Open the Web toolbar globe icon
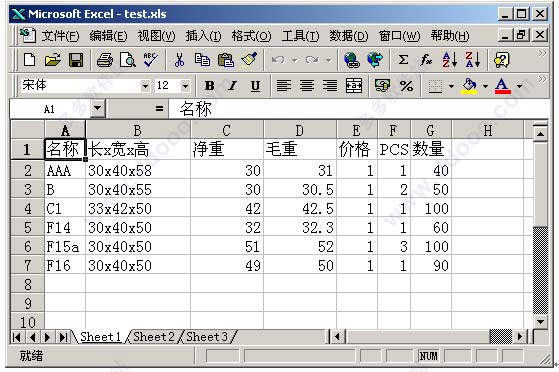 click(x=375, y=60)
